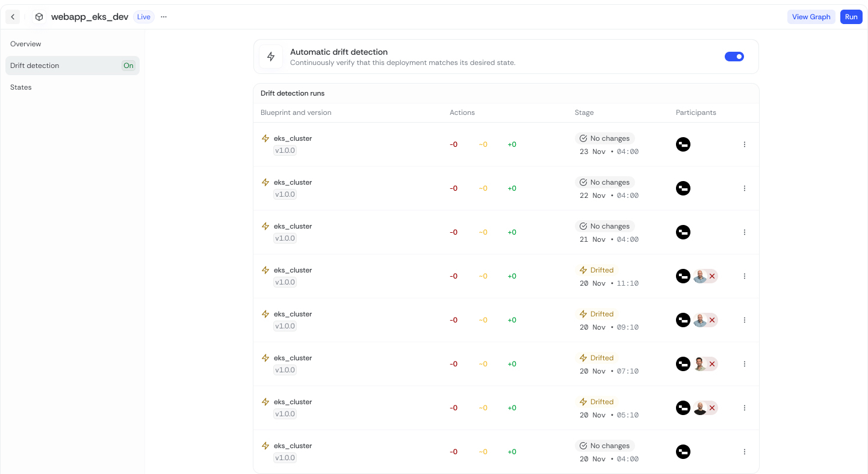868x474 pixels.
Task: Turn off Automatic drift detection switch
Action: click(x=734, y=57)
